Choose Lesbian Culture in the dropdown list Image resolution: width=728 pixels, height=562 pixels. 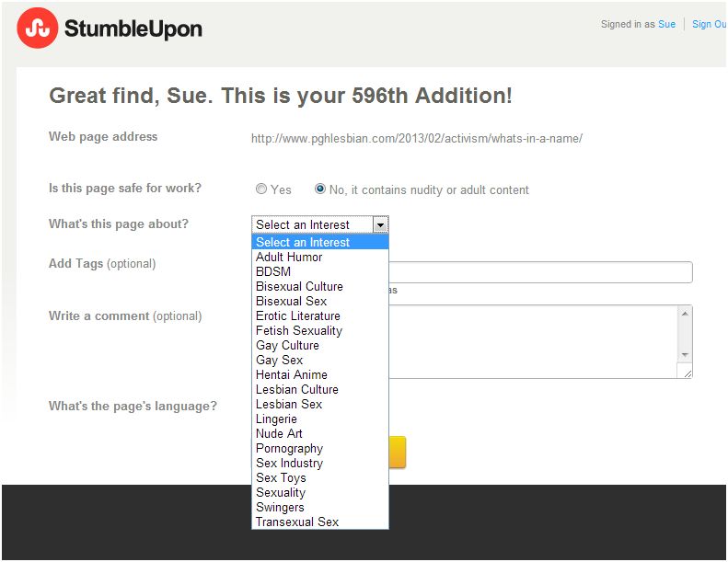[x=296, y=390]
